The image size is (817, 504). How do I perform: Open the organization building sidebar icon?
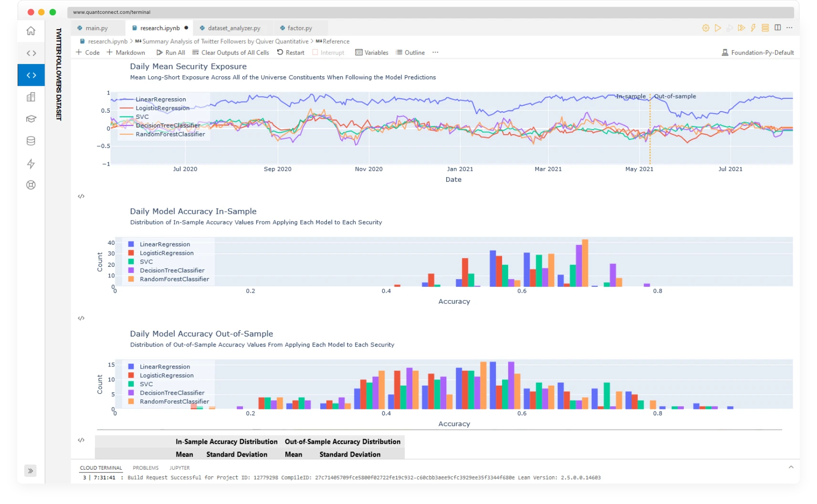point(31,97)
